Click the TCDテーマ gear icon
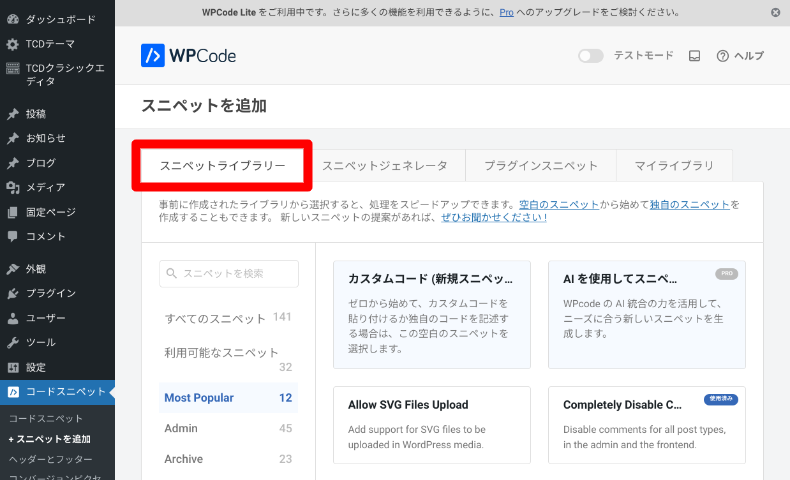Image resolution: width=790 pixels, height=480 pixels. coord(13,44)
